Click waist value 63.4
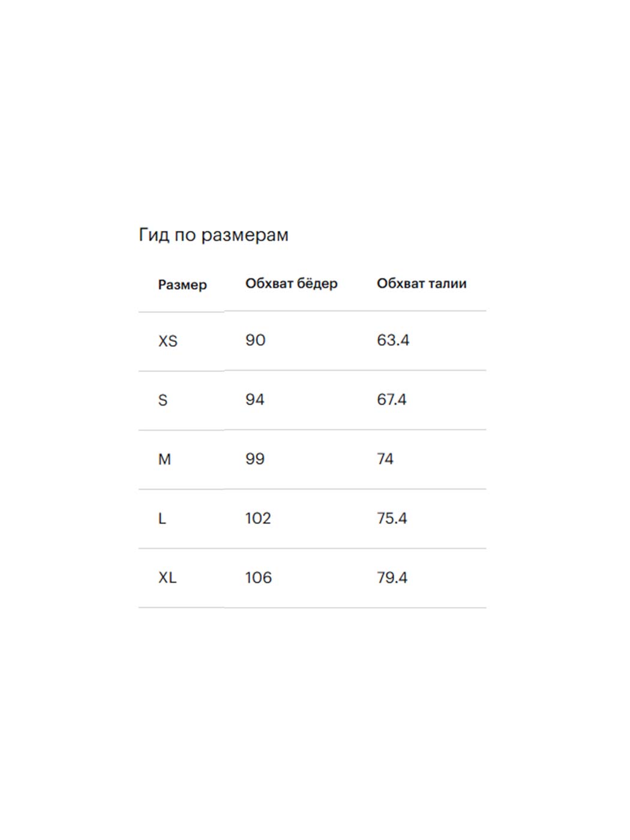630x840 pixels. point(393,340)
